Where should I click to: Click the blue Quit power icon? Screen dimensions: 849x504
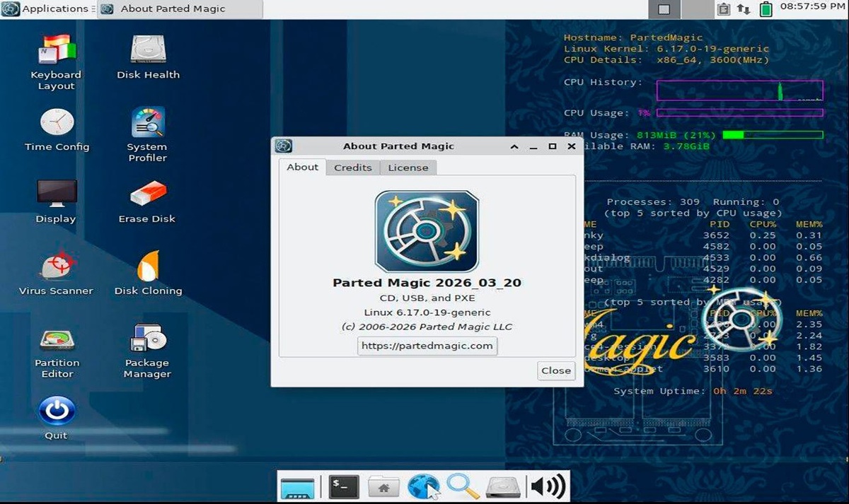pyautogui.click(x=56, y=411)
